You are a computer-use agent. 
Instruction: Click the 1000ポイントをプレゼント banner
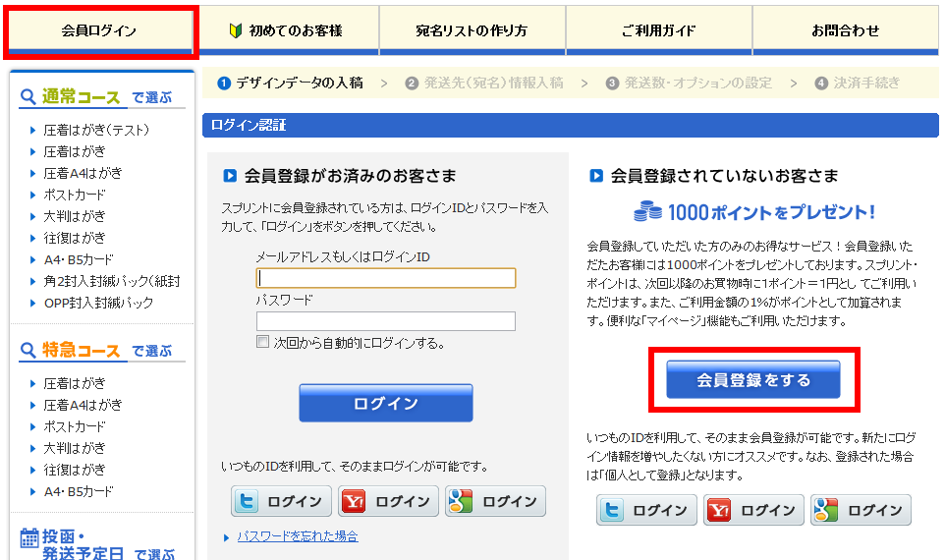click(754, 211)
